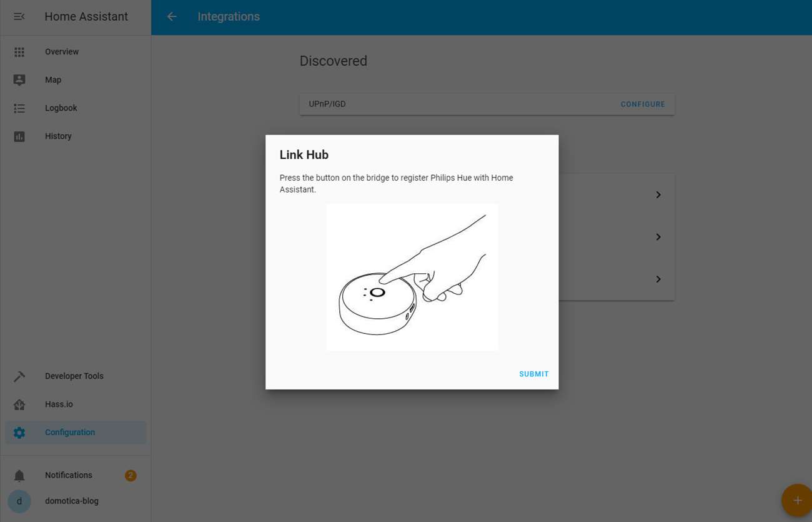The width and height of the screenshot is (812, 522).
Task: Collapse sidebar with the hamburger menu icon
Action: [x=19, y=17]
